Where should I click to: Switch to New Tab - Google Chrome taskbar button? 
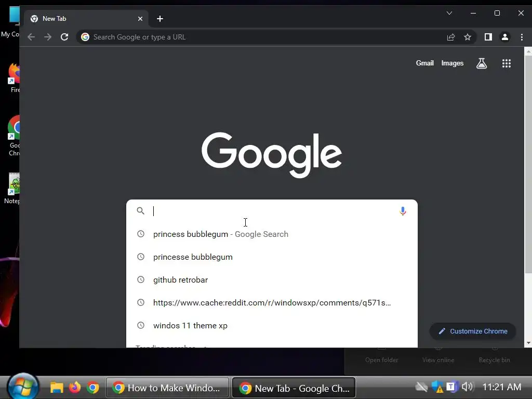(x=294, y=388)
